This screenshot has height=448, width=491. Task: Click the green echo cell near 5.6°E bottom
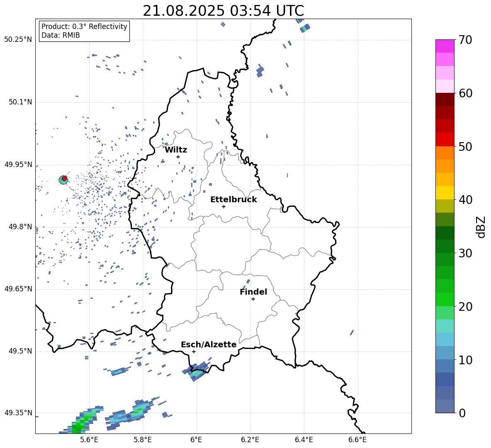81,421
